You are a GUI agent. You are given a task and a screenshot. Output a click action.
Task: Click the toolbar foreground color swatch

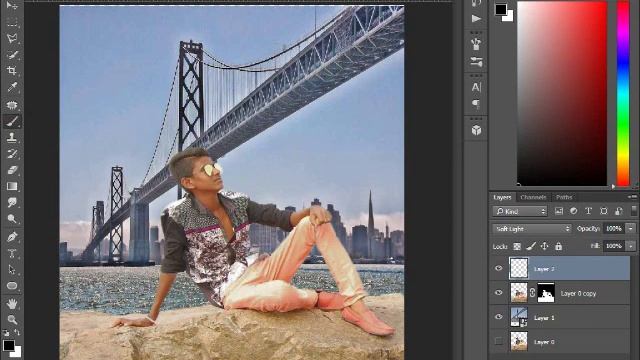pyautogui.click(x=8, y=345)
